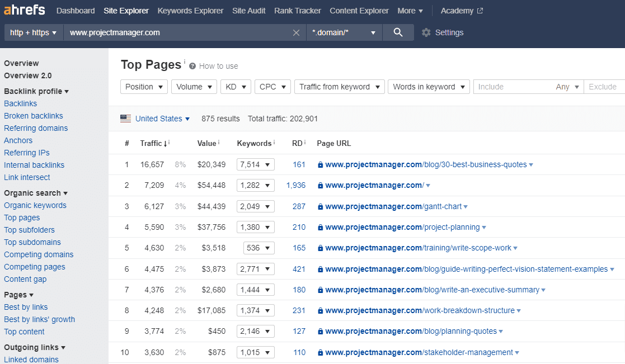Open Backlinks report in sidebar
This screenshot has width=625, height=364.
click(20, 103)
